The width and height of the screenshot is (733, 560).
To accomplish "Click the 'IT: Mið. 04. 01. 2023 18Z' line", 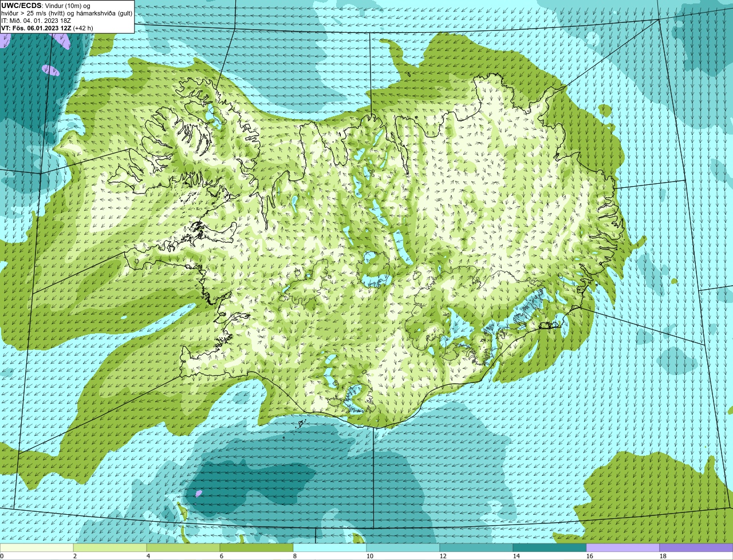I will [x=36, y=21].
